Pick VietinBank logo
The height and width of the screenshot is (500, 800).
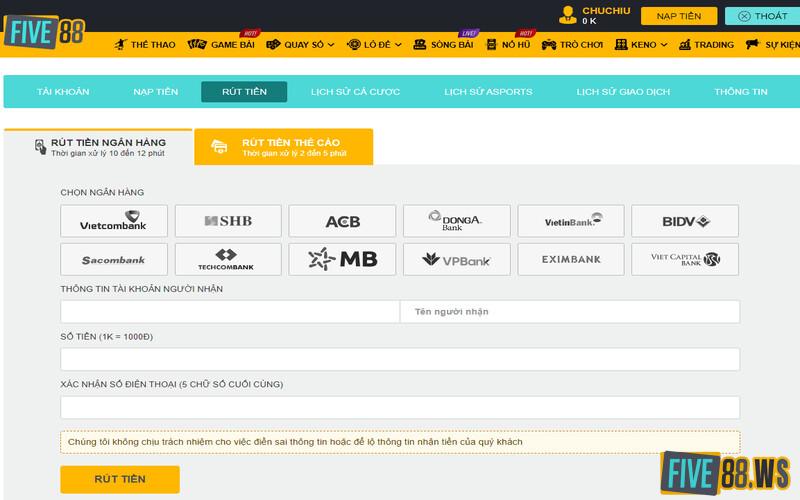[571, 221]
